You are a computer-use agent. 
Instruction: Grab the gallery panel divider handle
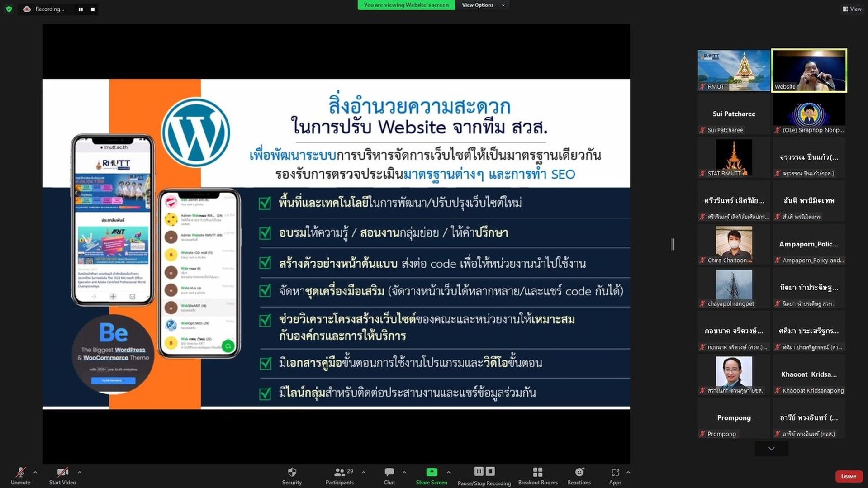pos(672,244)
